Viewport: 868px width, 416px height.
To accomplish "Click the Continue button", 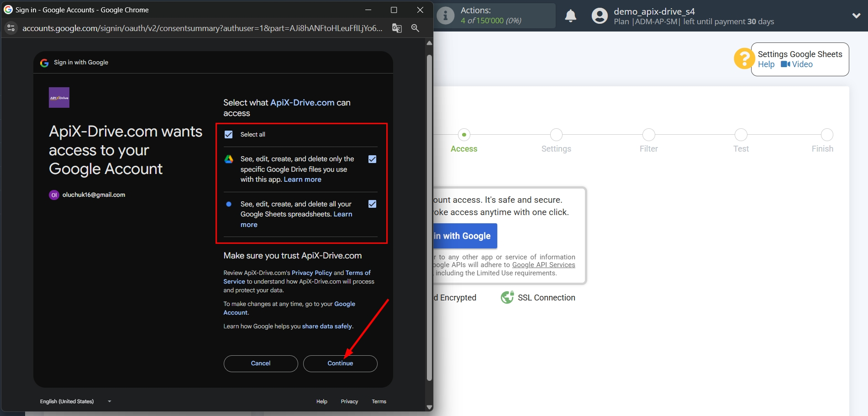I will click(x=340, y=363).
